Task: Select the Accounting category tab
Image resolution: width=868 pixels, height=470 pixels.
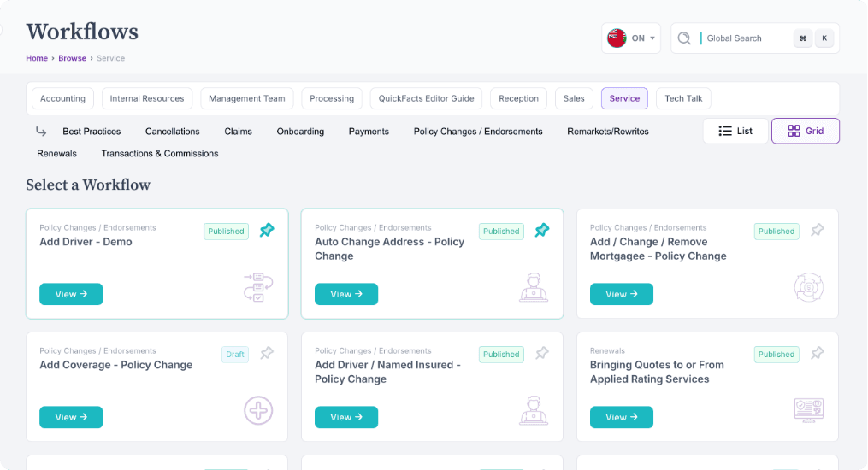Action: [x=62, y=98]
